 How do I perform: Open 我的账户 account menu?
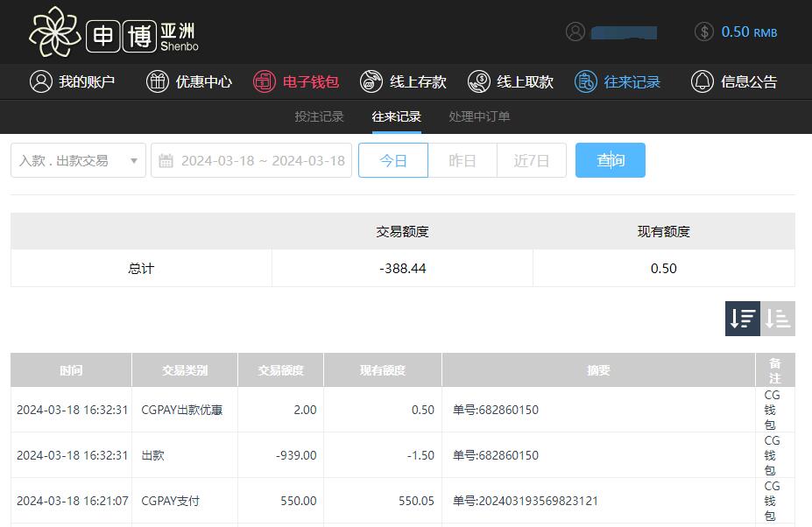[x=73, y=81]
